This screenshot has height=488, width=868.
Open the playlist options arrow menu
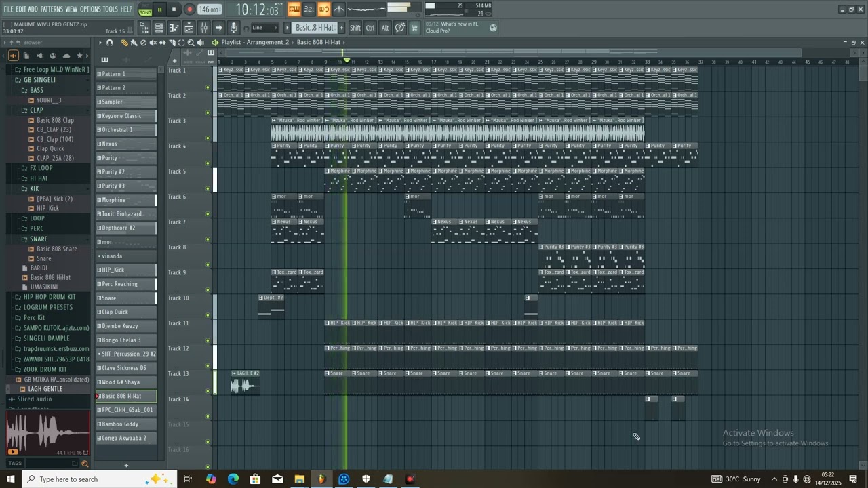[100, 43]
